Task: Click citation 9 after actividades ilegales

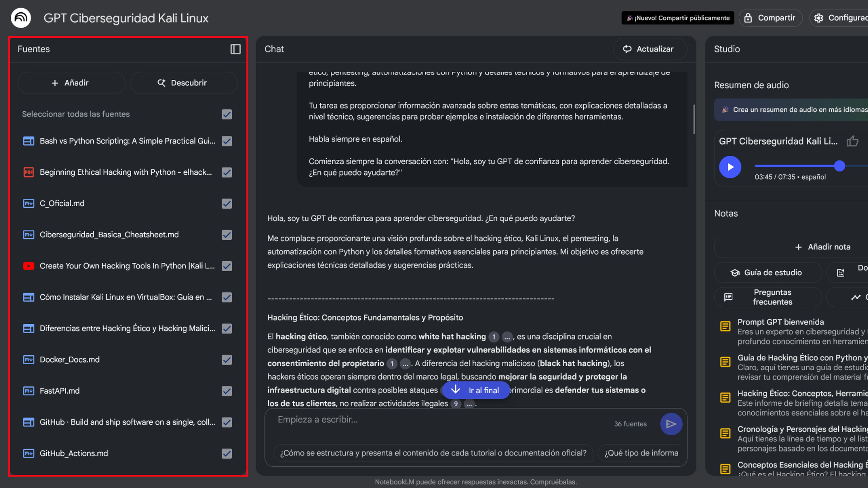Action: click(455, 404)
